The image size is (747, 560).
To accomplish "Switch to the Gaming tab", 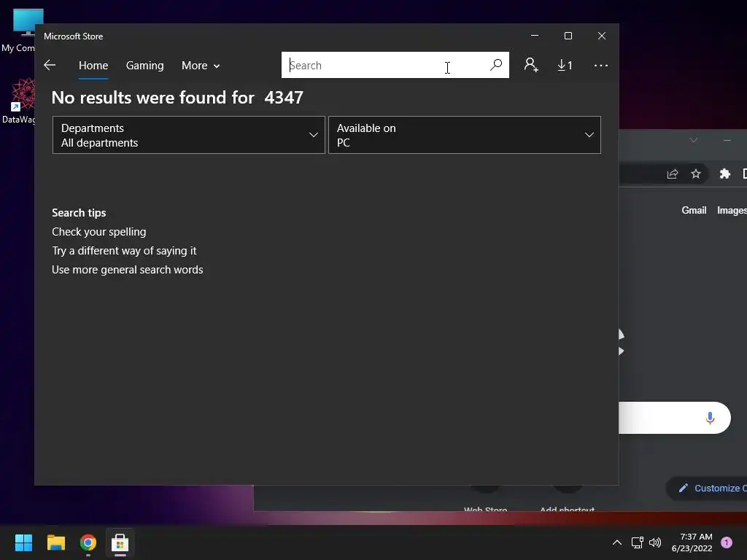I will (x=145, y=65).
